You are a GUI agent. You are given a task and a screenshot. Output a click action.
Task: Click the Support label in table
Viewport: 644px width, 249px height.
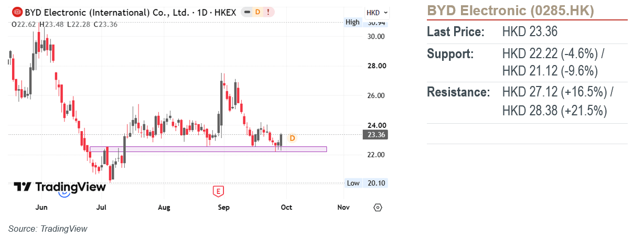tap(450, 54)
